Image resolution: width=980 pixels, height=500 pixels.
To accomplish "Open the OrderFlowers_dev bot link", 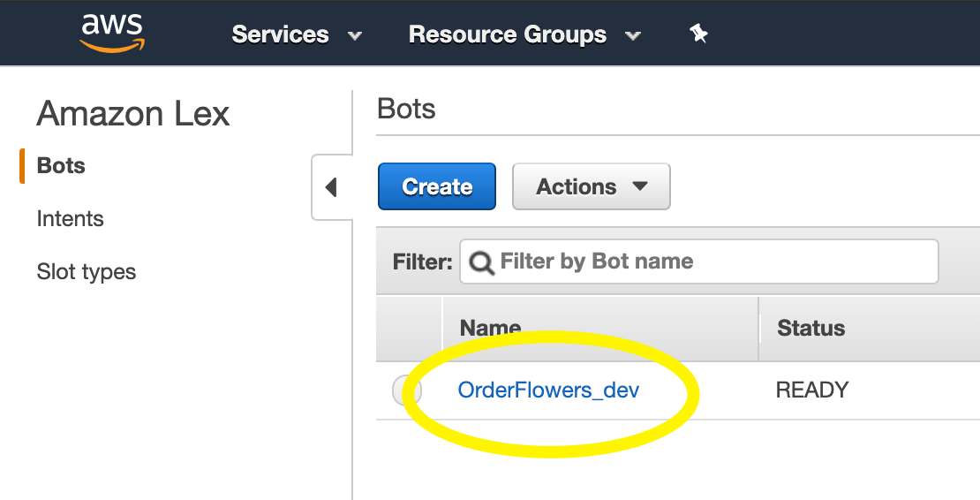I will pos(549,390).
